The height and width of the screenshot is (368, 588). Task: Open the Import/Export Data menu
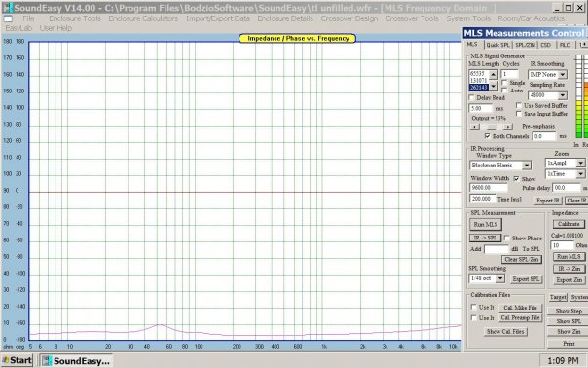218,18
